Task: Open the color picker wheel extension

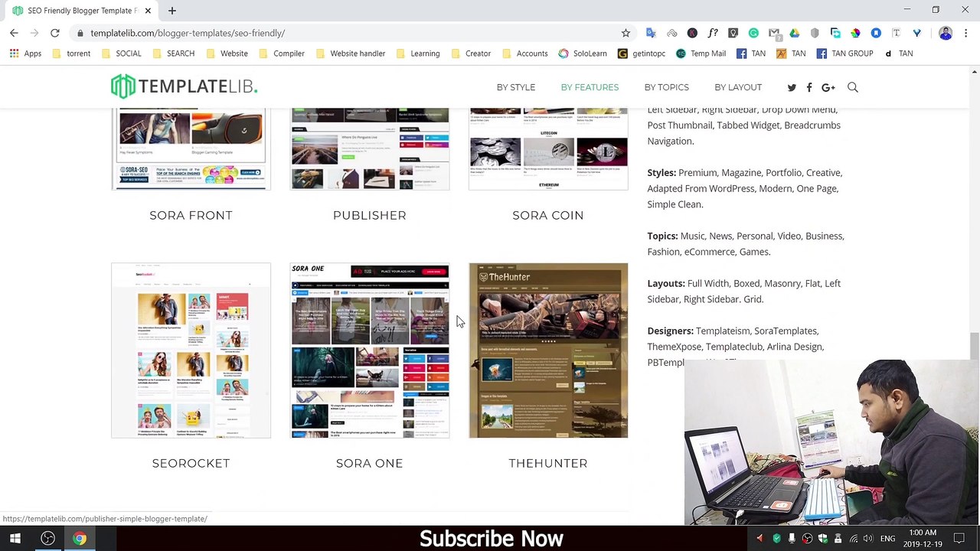Action: tap(855, 33)
